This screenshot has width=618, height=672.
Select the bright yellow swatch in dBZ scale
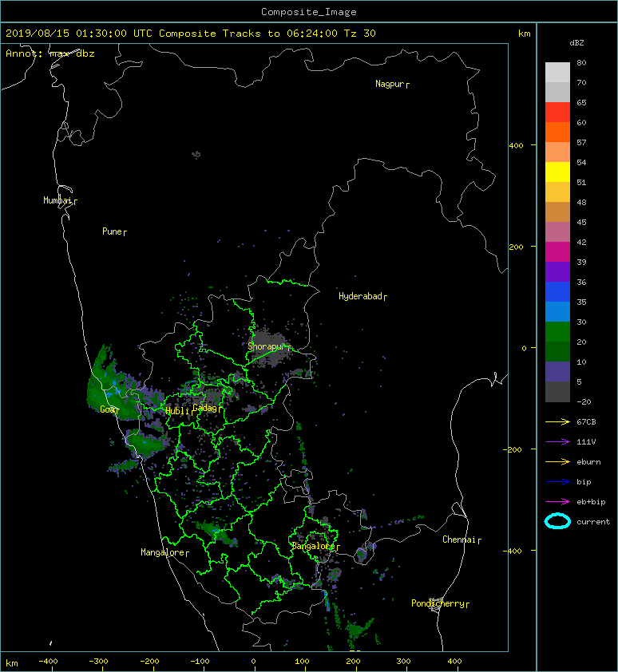pos(557,172)
